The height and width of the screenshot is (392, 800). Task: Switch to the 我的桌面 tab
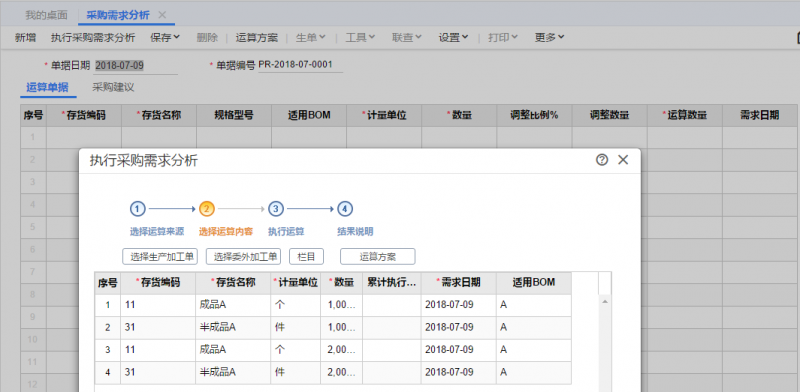(x=46, y=15)
